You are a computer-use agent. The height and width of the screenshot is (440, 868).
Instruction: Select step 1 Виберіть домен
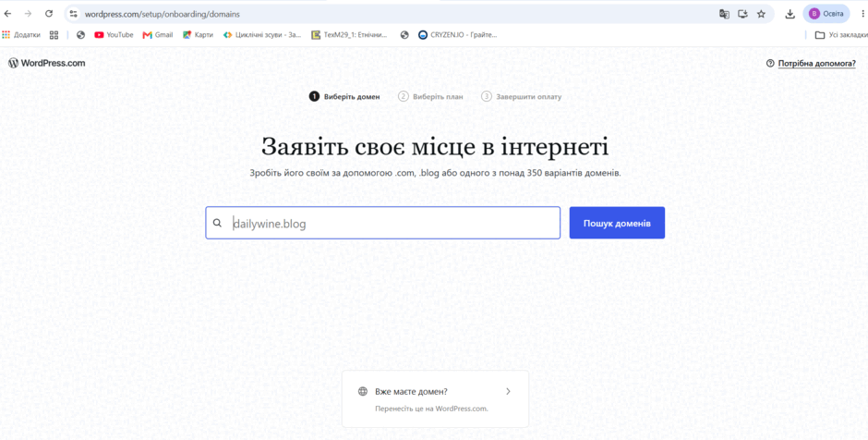click(x=344, y=96)
